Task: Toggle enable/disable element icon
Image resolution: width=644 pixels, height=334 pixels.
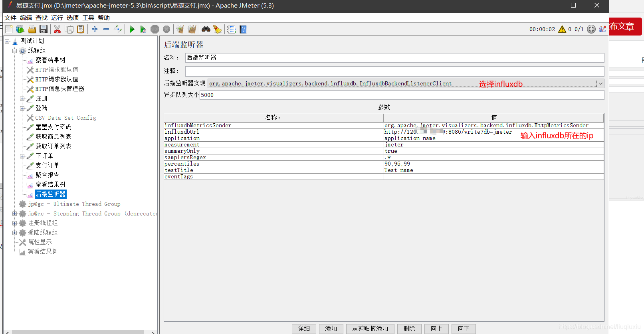Action: [x=118, y=29]
